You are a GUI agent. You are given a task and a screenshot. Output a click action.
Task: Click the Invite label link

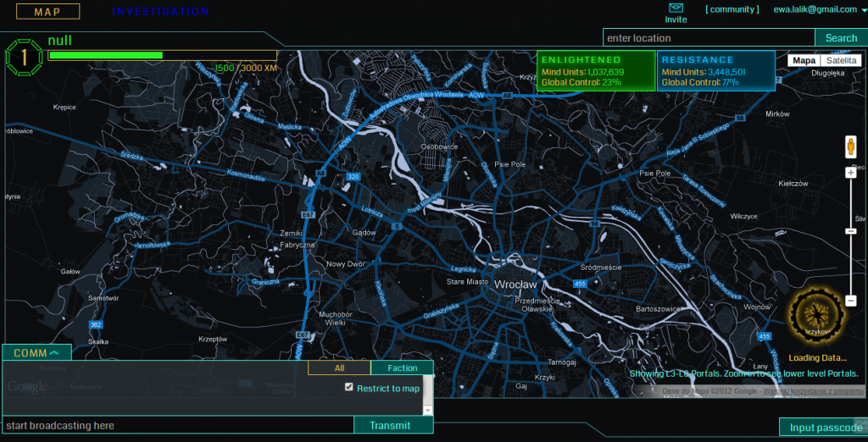676,20
